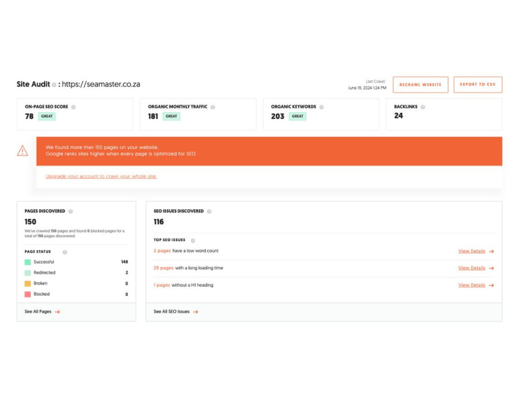This screenshot has width=532, height=399.
Task: Click the Recrawl Website button
Action: (420, 85)
